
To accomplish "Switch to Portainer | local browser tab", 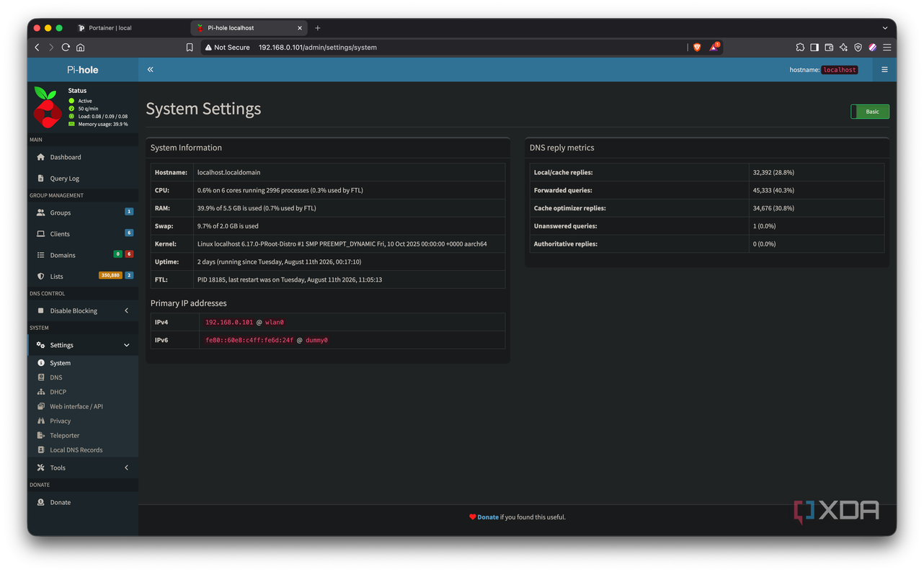I will (110, 28).
